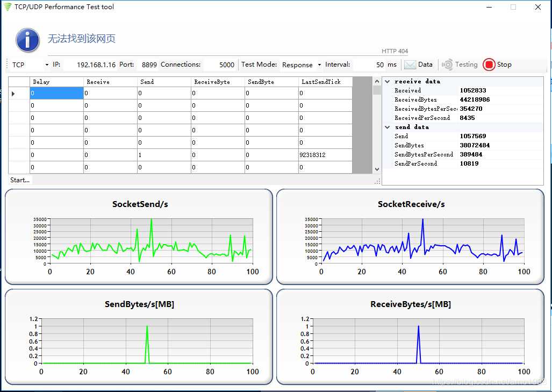Click the SocketSend/s chart title
552x392 pixels.
140,204
